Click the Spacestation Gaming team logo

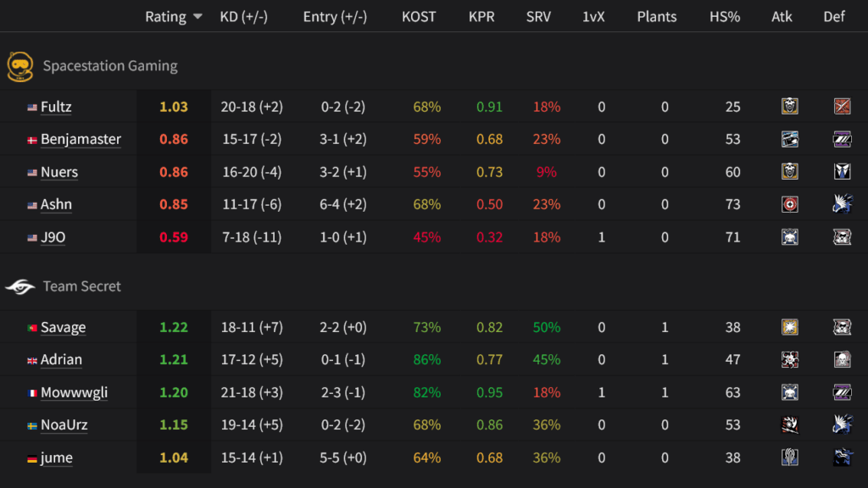[20, 65]
